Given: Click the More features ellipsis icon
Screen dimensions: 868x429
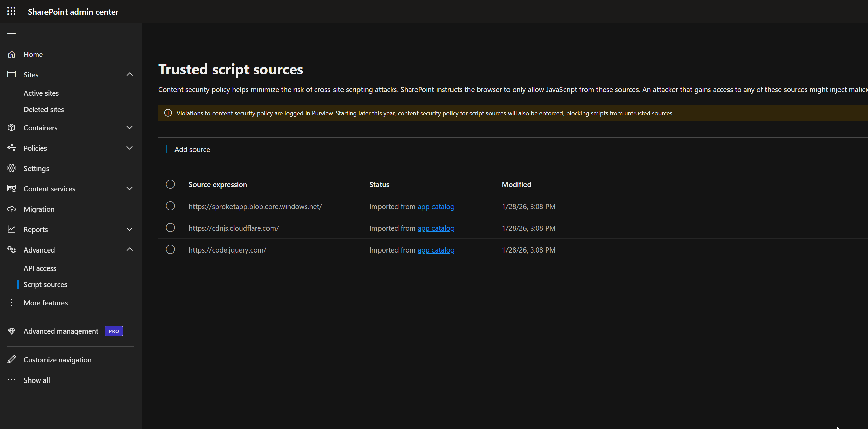Looking at the screenshot, I should [11, 302].
